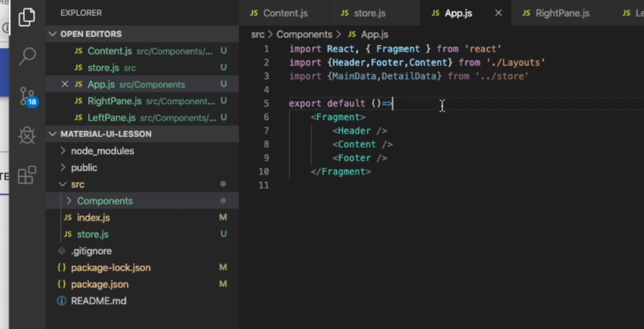Image resolution: width=644 pixels, height=329 pixels.
Task: Open the Extensions view
Action: click(27, 175)
